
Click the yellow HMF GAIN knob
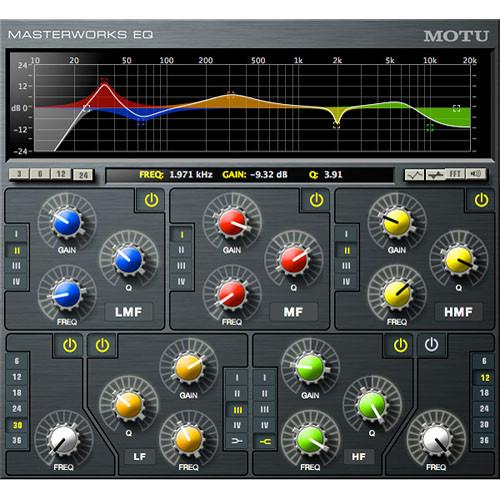tap(397, 222)
